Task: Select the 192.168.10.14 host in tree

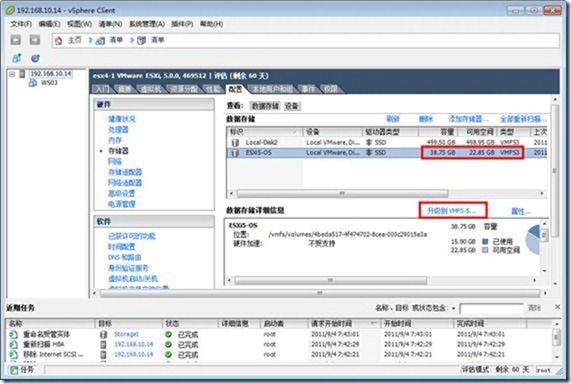Action: [x=51, y=74]
